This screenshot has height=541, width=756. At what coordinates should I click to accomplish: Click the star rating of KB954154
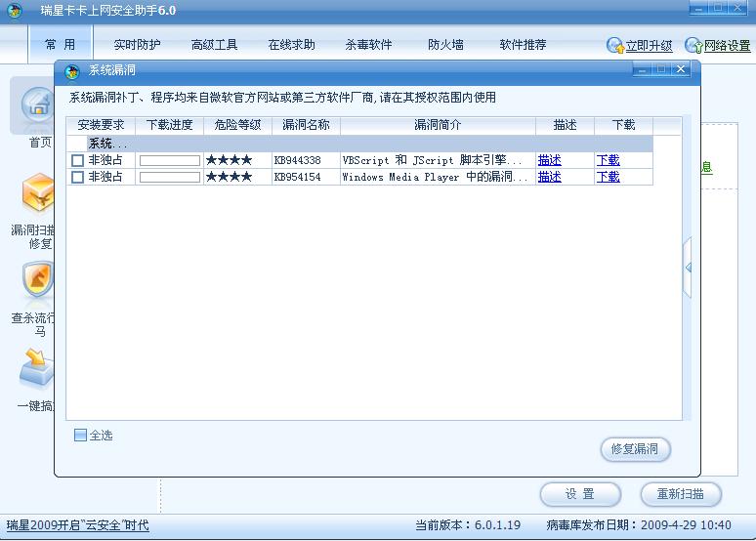[229, 177]
